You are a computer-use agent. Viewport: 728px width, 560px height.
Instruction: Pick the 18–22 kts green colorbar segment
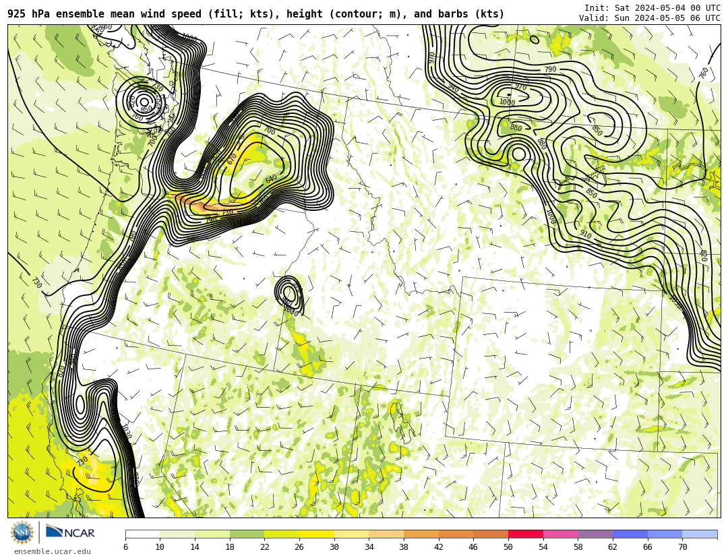247,534
